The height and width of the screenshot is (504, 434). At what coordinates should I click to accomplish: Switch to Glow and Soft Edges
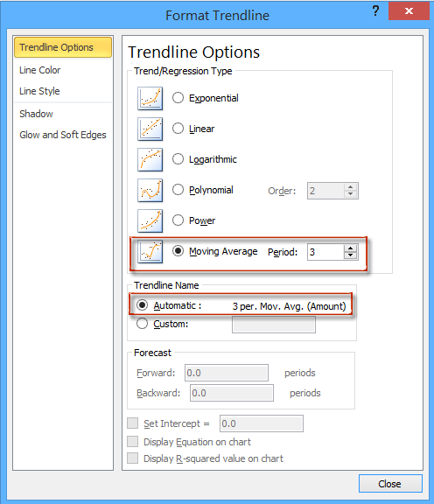[63, 135]
